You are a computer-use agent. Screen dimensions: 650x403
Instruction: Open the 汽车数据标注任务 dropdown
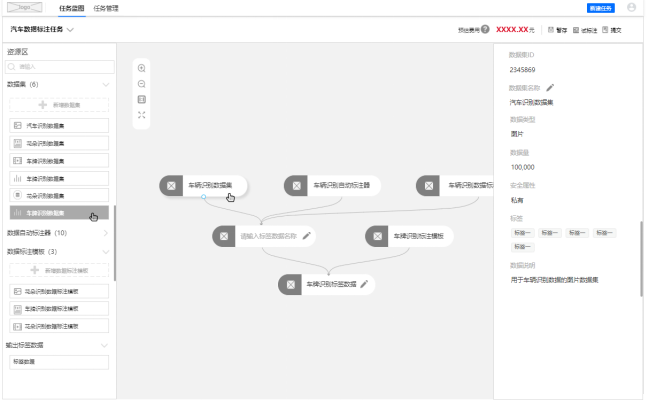point(70,30)
